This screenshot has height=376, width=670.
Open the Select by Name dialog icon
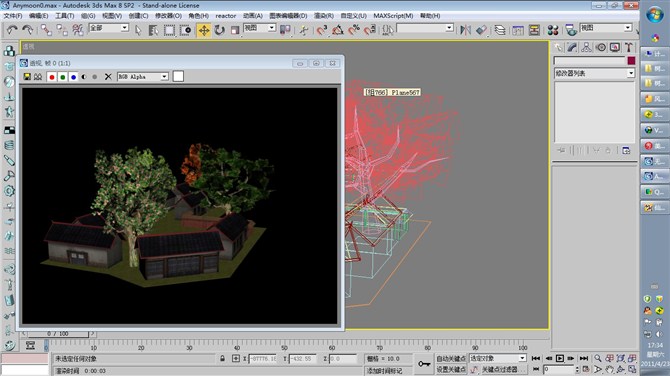point(153,30)
